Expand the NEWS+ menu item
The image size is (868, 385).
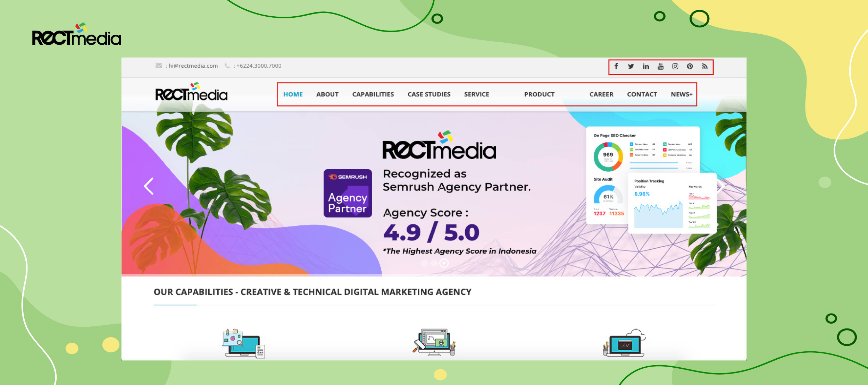tap(682, 94)
